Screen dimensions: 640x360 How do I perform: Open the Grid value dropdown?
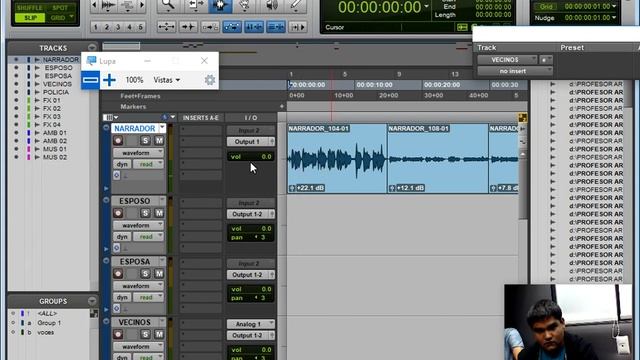point(614,7)
